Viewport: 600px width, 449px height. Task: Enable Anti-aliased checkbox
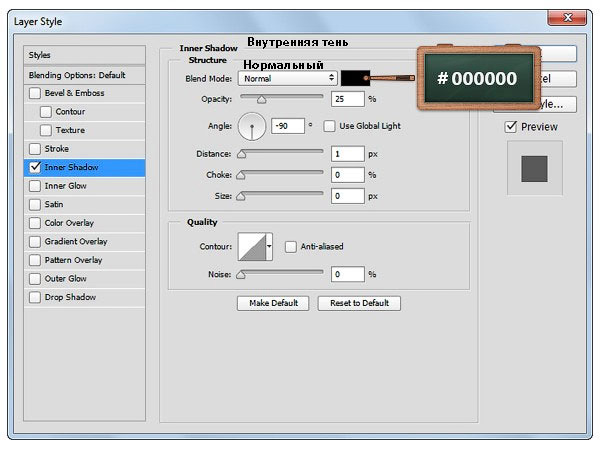click(x=290, y=247)
